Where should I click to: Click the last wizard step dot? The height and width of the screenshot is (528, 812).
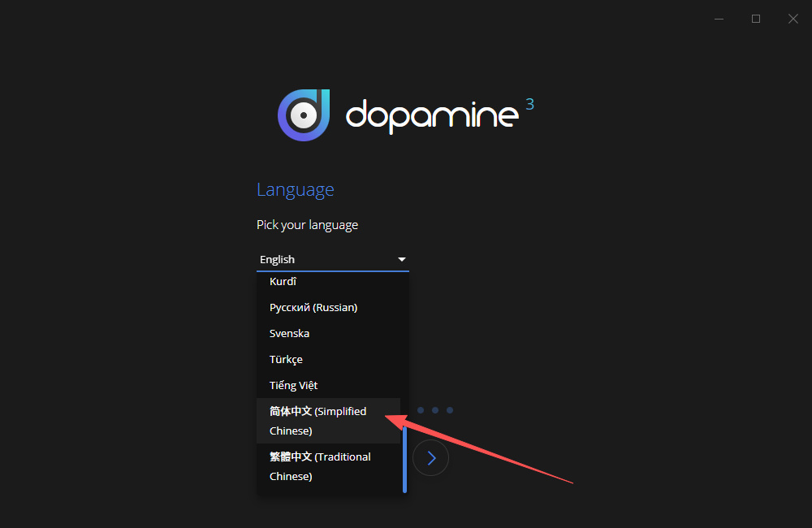pyautogui.click(x=450, y=410)
